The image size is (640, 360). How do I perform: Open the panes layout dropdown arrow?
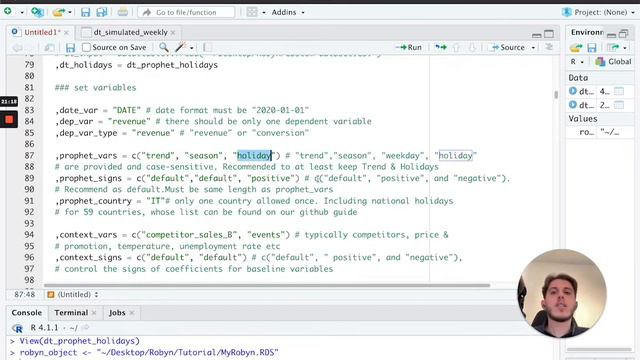coord(264,13)
